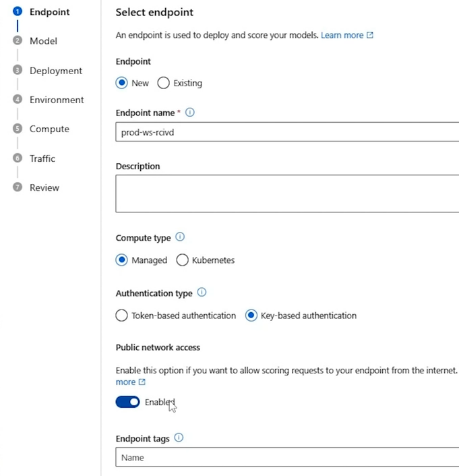
Task: Click inside the Description text area
Action: tap(287, 194)
